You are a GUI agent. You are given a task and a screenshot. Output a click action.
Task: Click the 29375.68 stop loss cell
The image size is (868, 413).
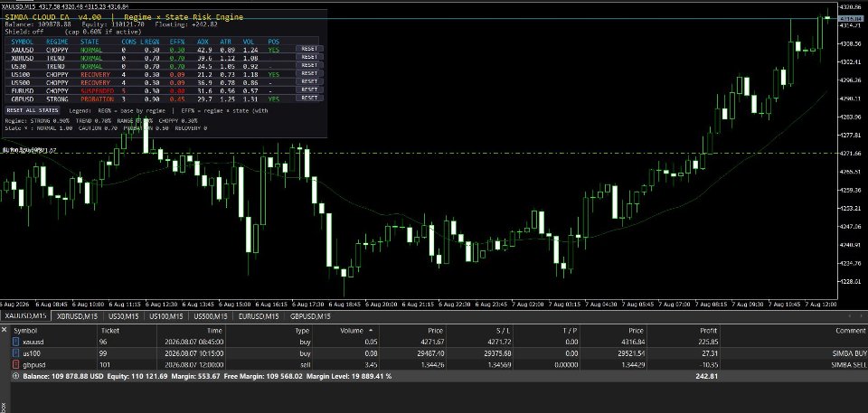(x=497, y=353)
